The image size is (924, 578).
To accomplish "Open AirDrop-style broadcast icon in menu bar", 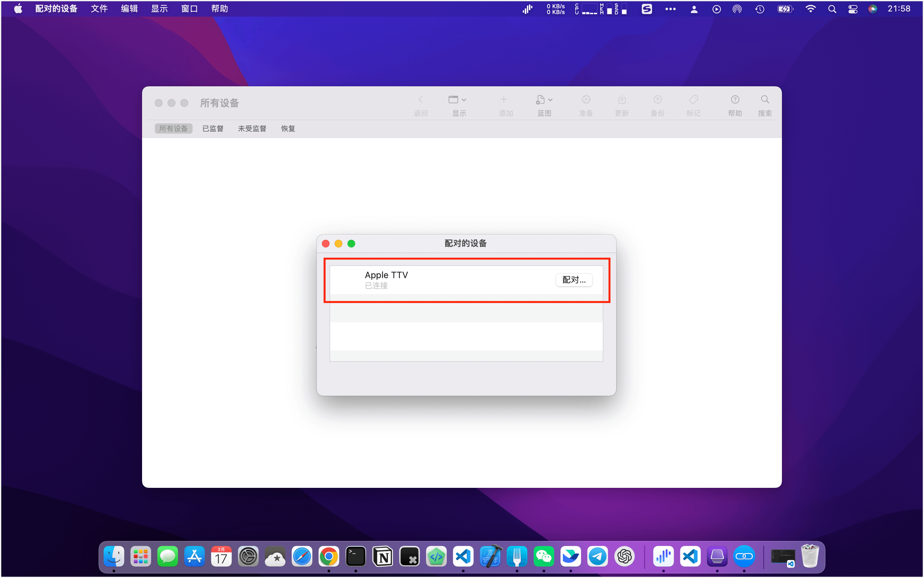I will [x=737, y=9].
